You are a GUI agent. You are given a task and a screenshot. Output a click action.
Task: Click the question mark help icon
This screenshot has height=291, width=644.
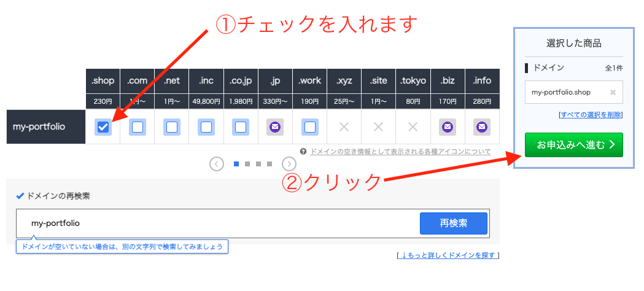(x=303, y=152)
